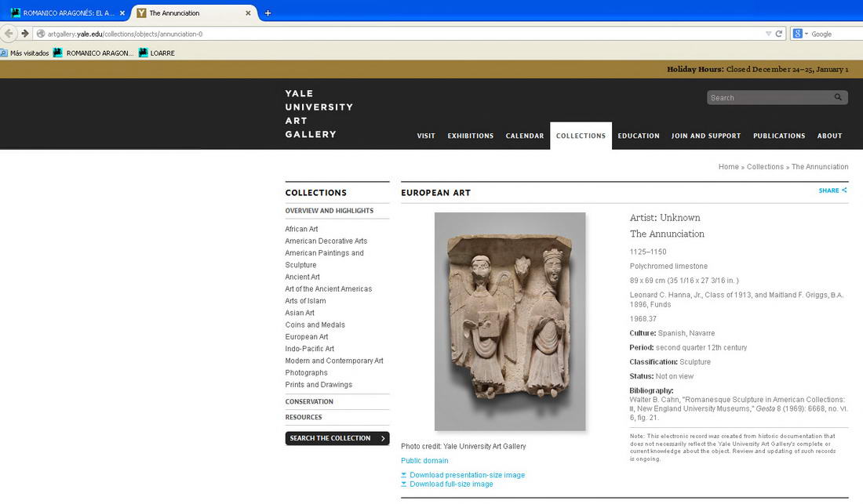
Task: Select African Art collection
Action: coord(301,229)
